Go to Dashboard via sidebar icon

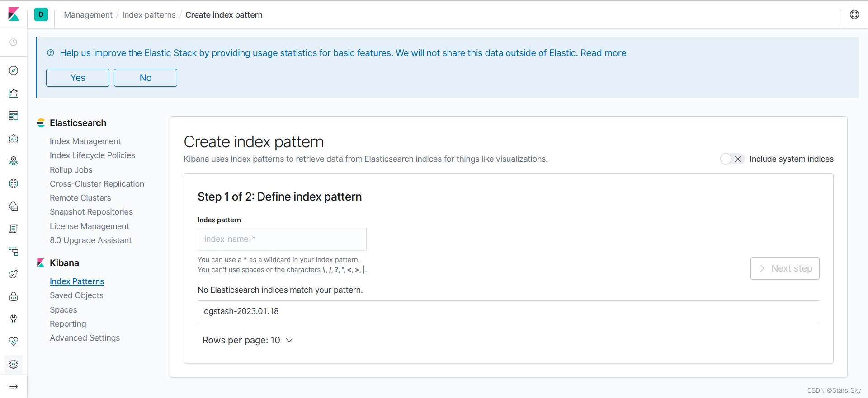(x=14, y=116)
